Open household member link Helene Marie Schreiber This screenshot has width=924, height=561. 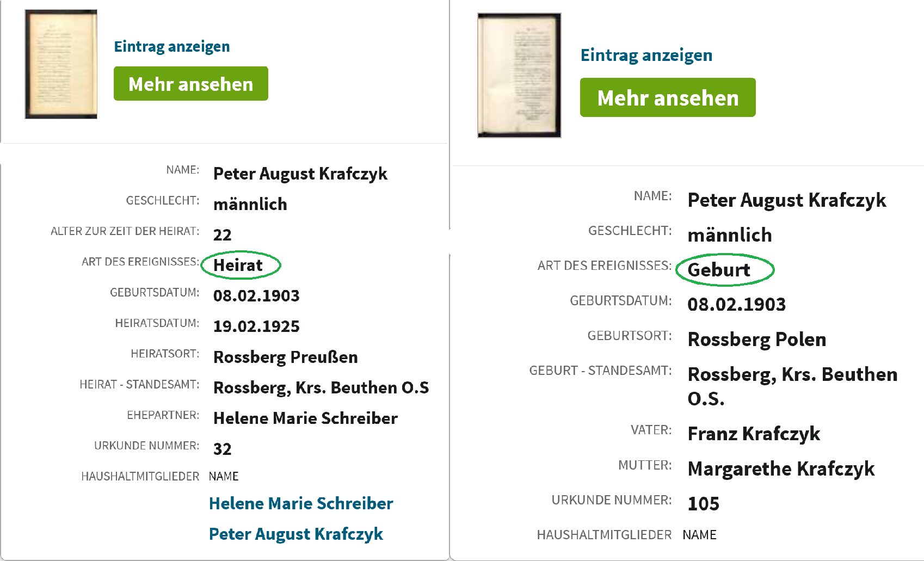[300, 503]
